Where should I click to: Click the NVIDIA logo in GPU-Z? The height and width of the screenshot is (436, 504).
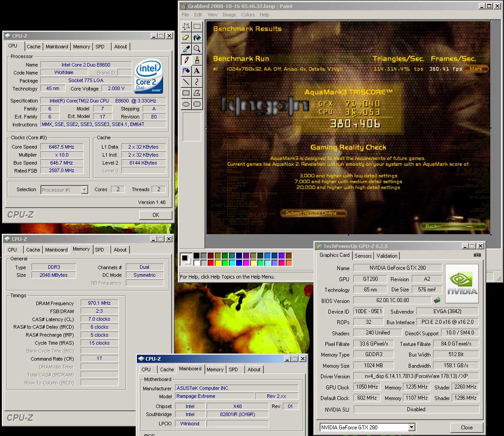[x=462, y=283]
